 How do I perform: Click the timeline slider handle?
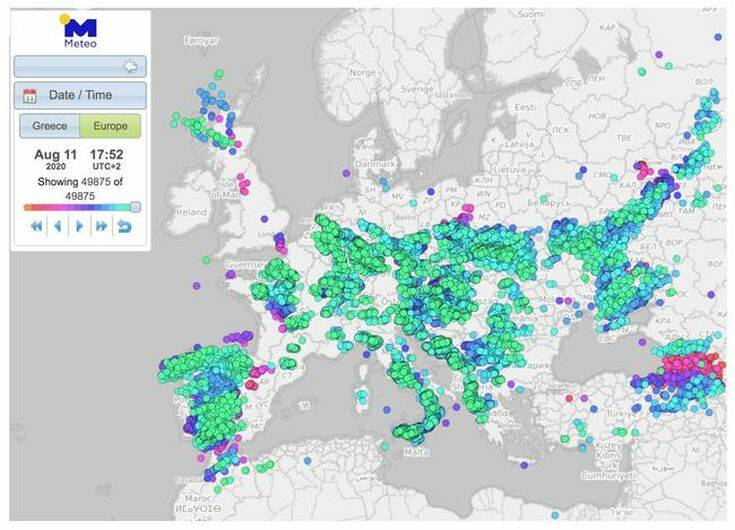coord(135,207)
